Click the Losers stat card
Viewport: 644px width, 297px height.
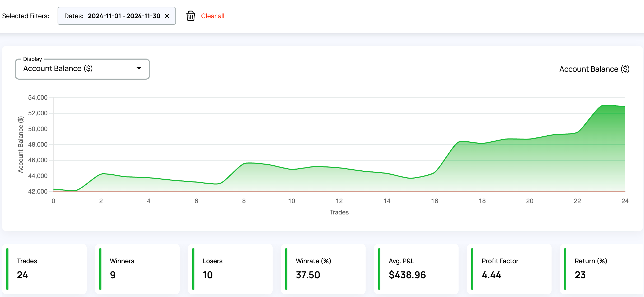[x=230, y=269]
